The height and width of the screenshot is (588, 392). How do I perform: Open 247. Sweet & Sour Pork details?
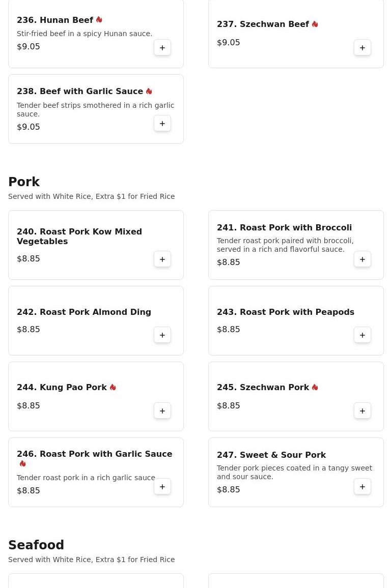271,455
